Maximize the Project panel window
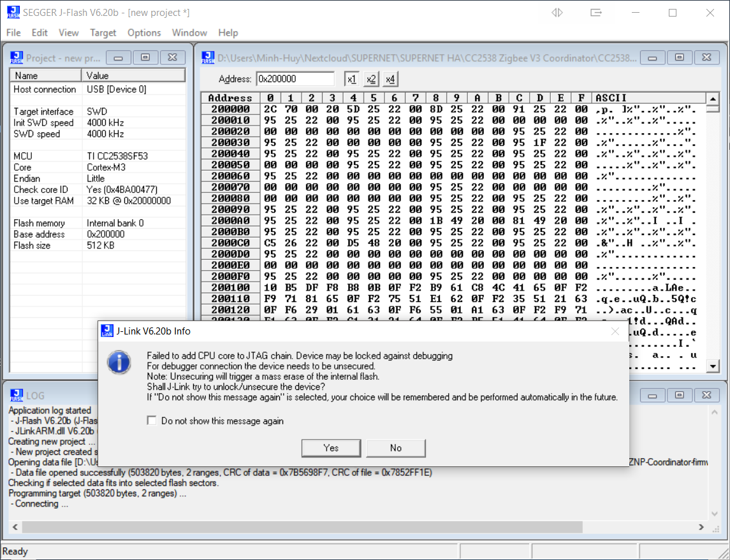The width and height of the screenshot is (730, 560). click(145, 58)
